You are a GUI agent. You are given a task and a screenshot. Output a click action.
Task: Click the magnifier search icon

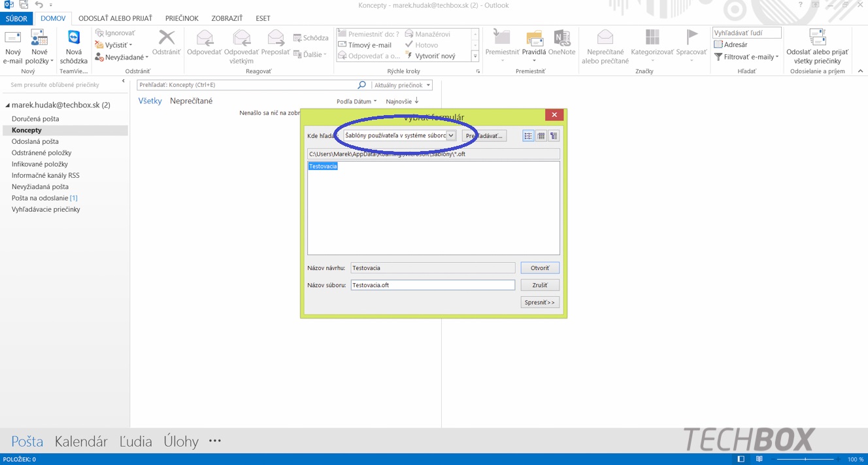coord(362,85)
